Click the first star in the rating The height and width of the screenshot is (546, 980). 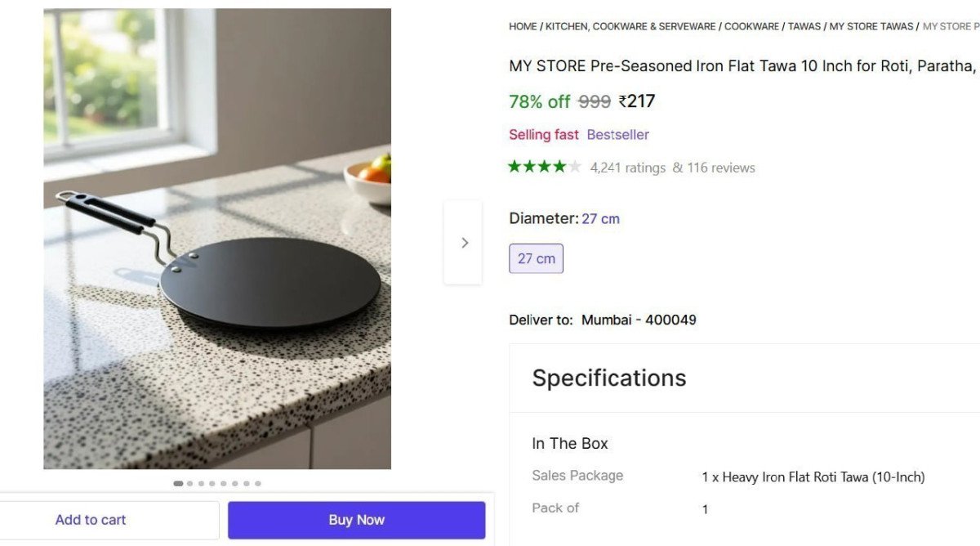516,167
